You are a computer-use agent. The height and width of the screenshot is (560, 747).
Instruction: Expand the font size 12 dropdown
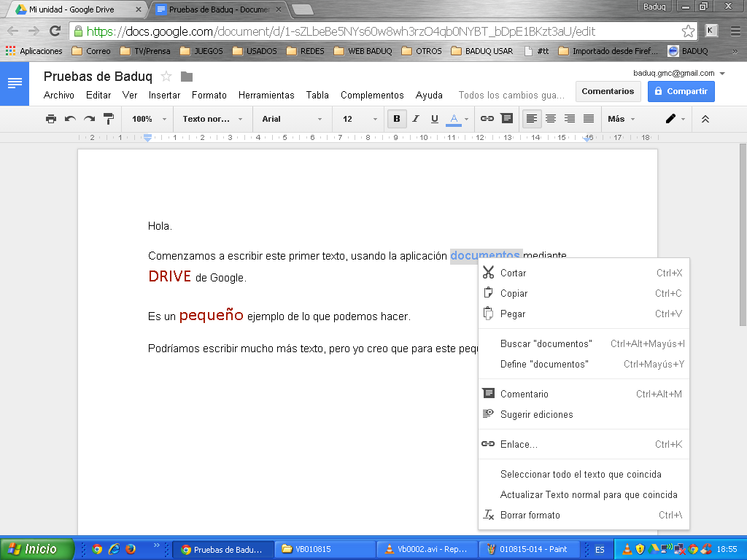click(x=360, y=119)
